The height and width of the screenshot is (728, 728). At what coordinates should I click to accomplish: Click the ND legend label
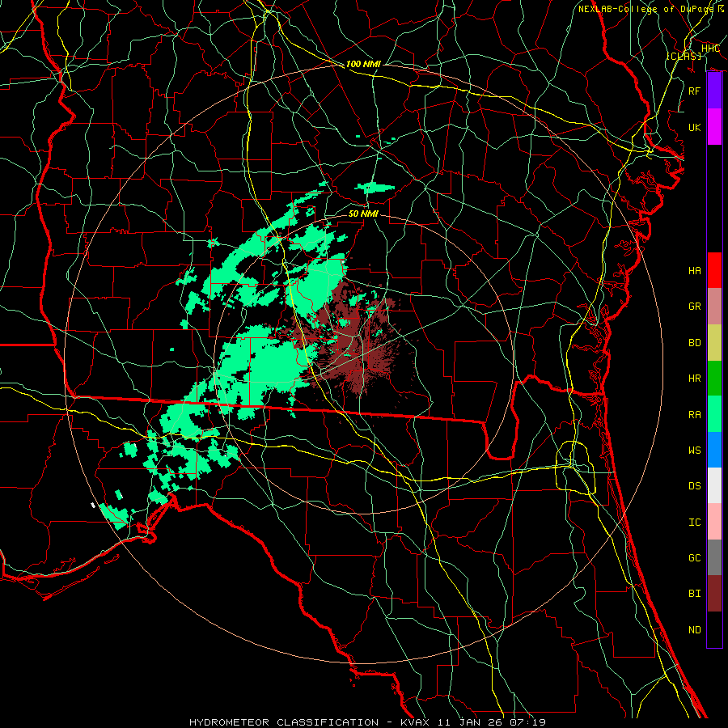click(694, 629)
